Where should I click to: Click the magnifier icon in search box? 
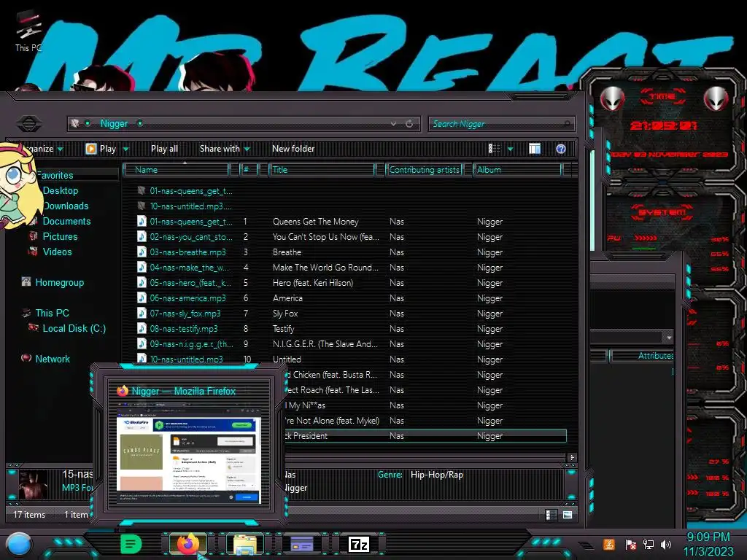tap(567, 124)
